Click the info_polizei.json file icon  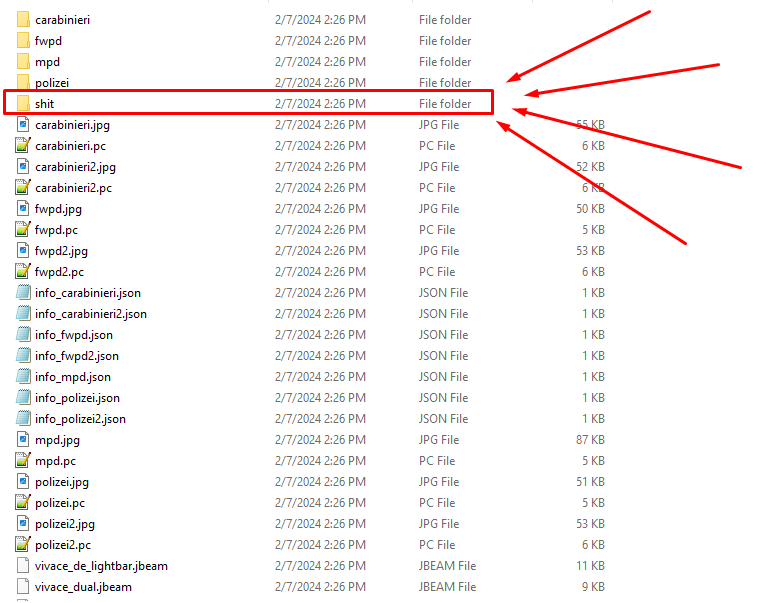coord(23,398)
